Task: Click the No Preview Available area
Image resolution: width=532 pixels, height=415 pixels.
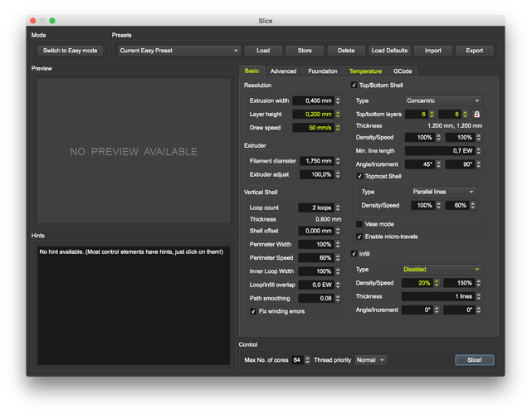Action: click(x=134, y=151)
